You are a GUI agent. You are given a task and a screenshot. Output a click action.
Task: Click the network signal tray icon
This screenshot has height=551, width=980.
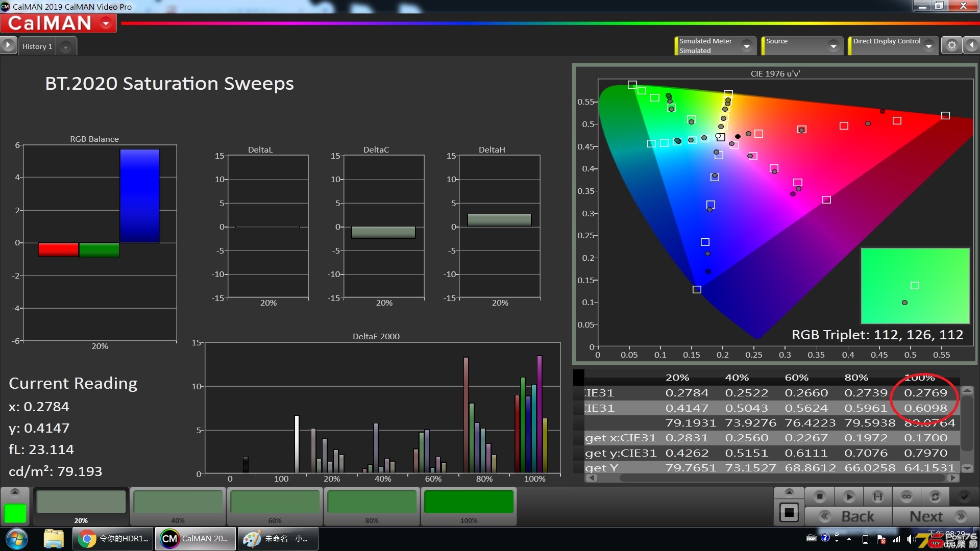896,539
